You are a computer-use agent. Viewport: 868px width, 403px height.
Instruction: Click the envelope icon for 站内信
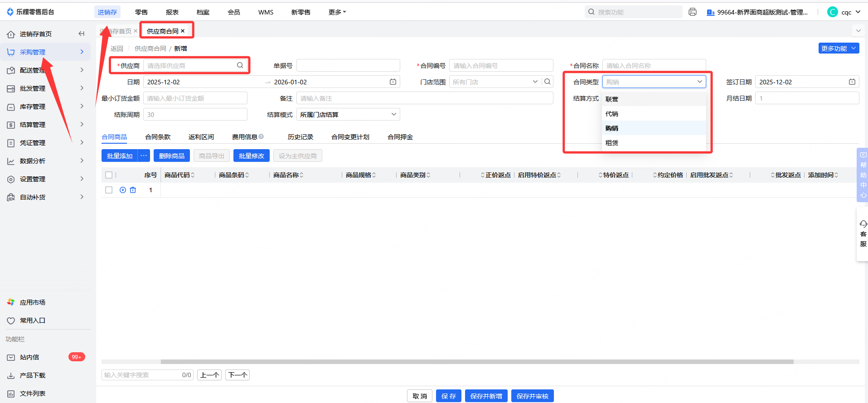[x=11, y=357]
